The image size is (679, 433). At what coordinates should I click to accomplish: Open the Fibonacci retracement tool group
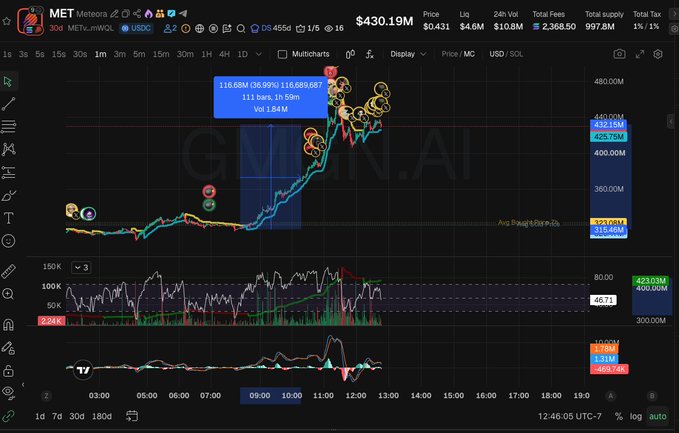point(8,126)
